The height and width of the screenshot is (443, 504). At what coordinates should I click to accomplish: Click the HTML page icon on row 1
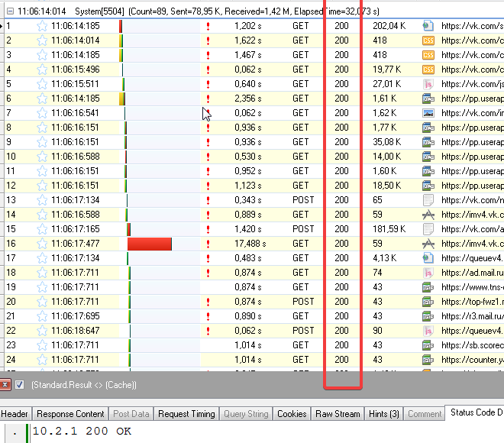click(428, 26)
